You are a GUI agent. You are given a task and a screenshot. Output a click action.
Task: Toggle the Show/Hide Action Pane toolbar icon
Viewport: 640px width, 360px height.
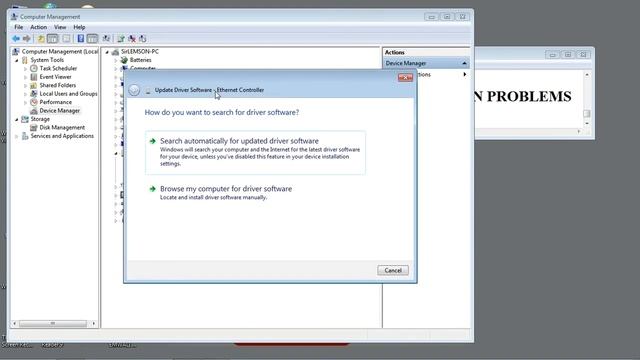(92, 39)
